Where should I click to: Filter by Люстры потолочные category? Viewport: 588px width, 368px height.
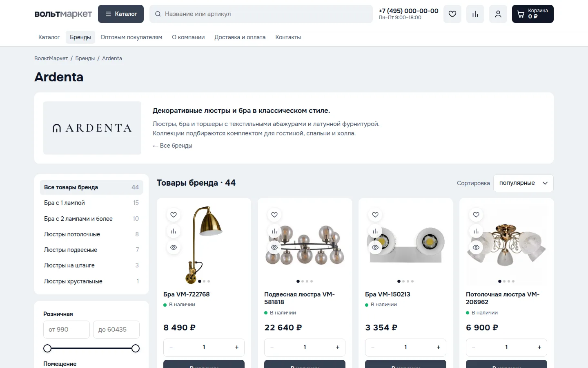pyautogui.click(x=91, y=234)
